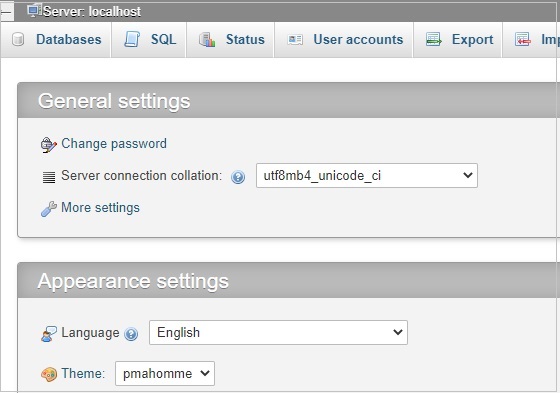Viewport: 560px width, 393px height.
Task: Click the collation list icon
Action: click(49, 177)
